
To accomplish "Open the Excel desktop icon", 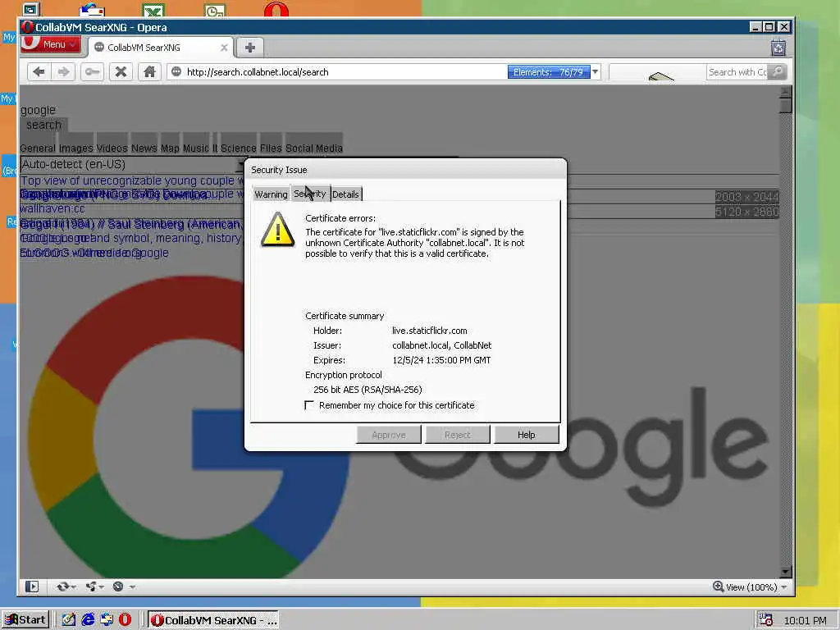I will 153,10.
